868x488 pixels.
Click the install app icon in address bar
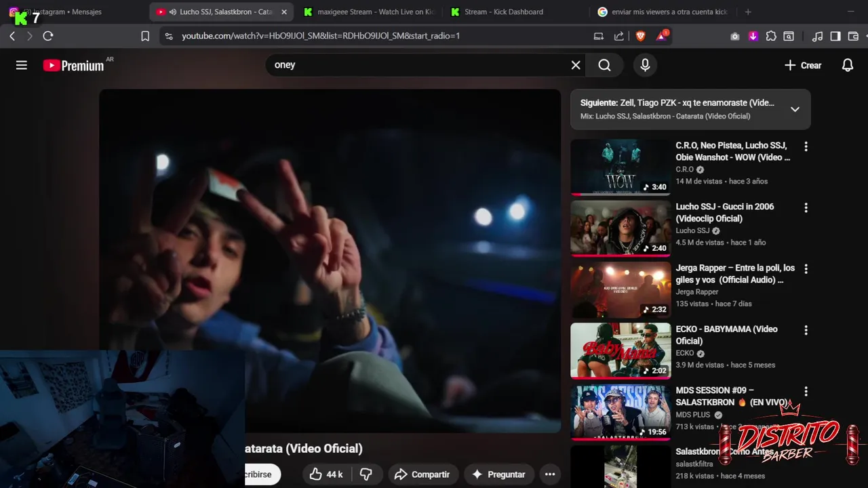point(599,36)
